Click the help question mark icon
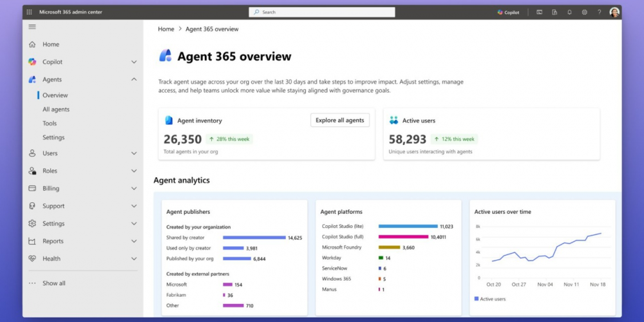The width and height of the screenshot is (644, 322). [x=599, y=12]
